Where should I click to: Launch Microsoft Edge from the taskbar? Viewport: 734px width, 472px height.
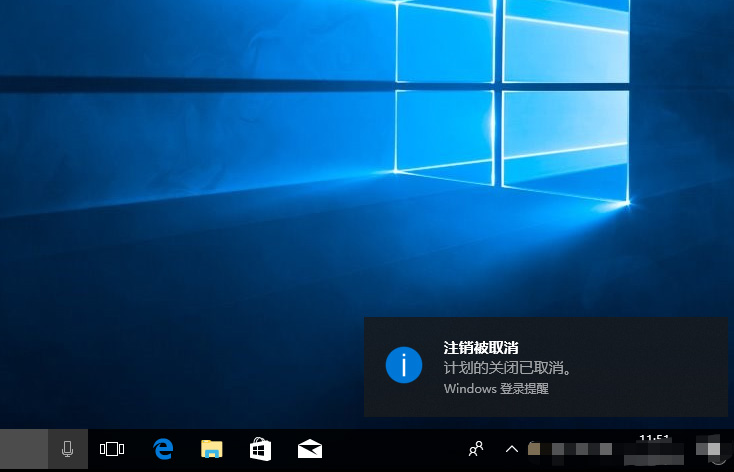tap(162, 450)
